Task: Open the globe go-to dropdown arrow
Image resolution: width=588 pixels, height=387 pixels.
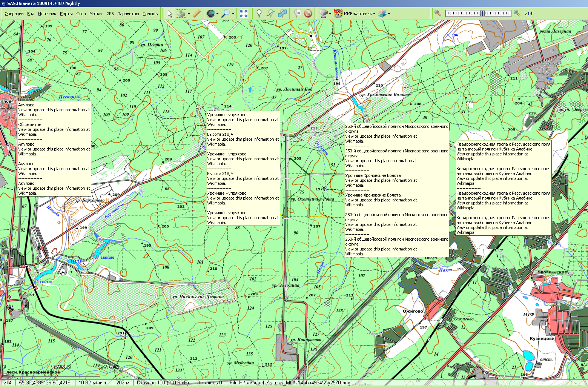Action: 218,14
